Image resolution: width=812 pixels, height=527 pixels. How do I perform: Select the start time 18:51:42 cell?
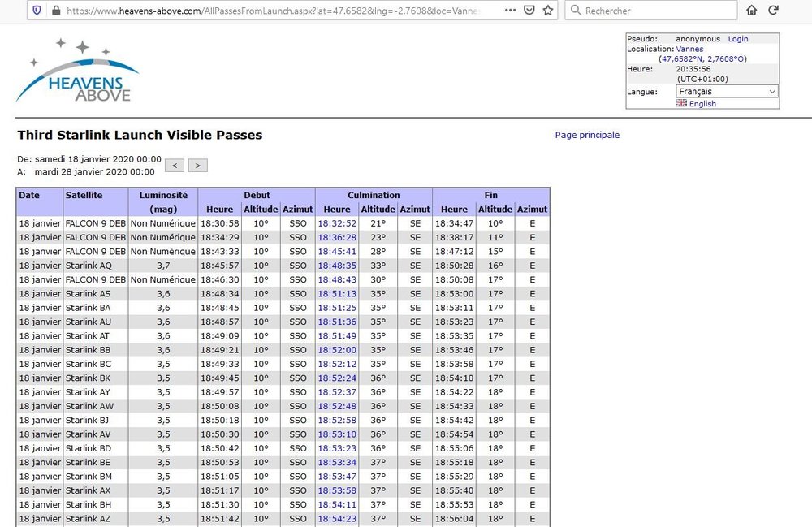(x=219, y=518)
